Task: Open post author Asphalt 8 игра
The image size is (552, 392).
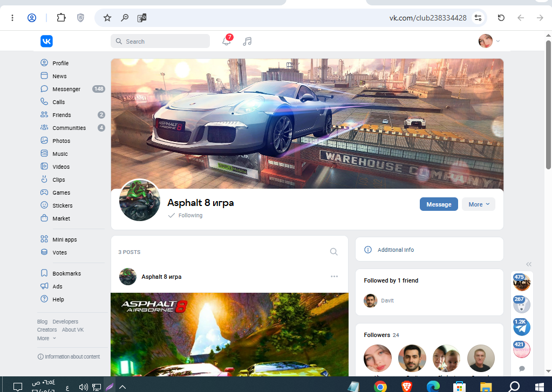Action: pyautogui.click(x=161, y=277)
